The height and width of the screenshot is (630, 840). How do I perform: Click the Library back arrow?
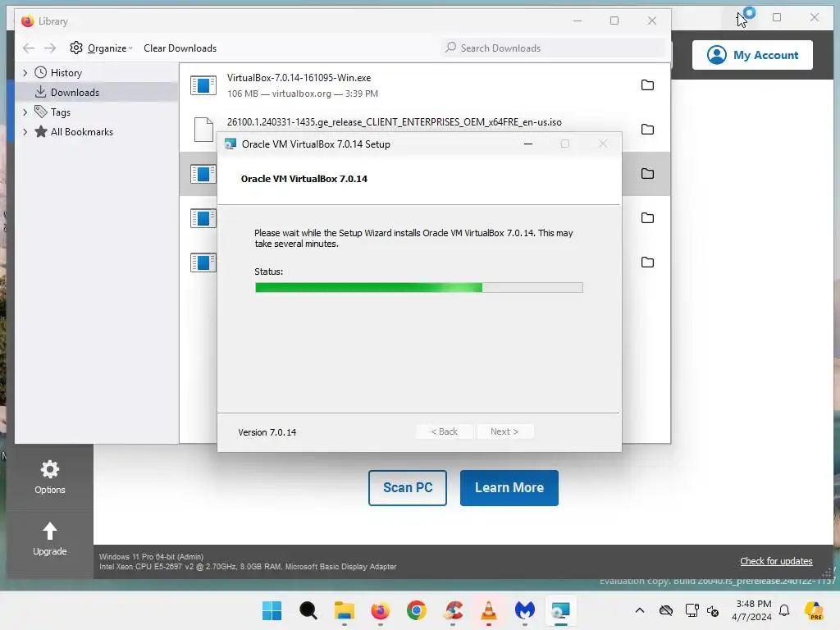[29, 48]
